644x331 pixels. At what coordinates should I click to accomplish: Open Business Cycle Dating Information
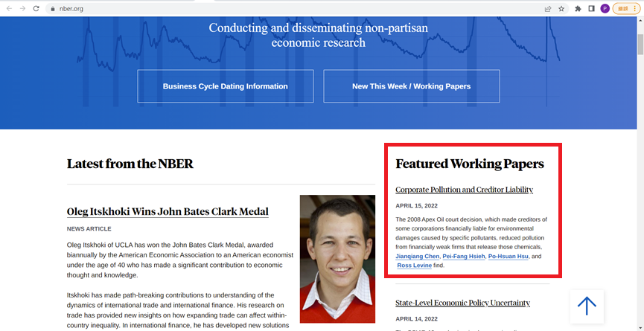click(225, 86)
